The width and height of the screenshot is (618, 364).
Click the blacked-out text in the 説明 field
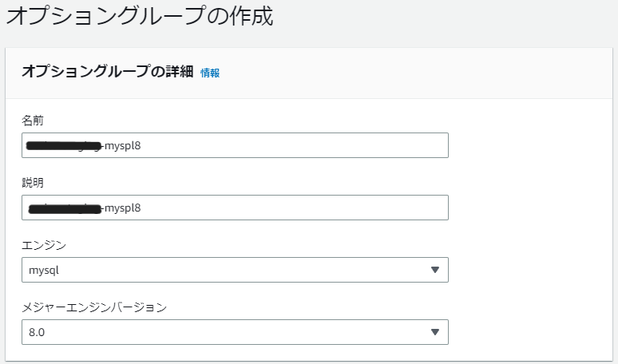64,208
